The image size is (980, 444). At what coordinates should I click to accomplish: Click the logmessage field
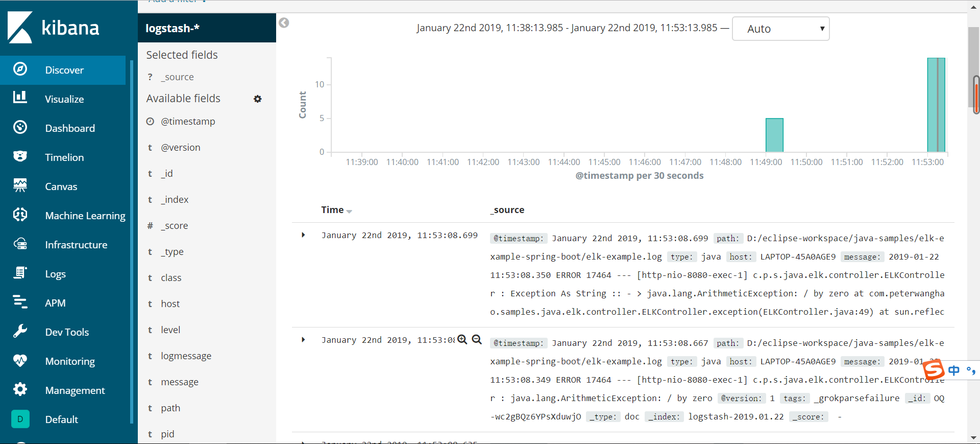(186, 356)
